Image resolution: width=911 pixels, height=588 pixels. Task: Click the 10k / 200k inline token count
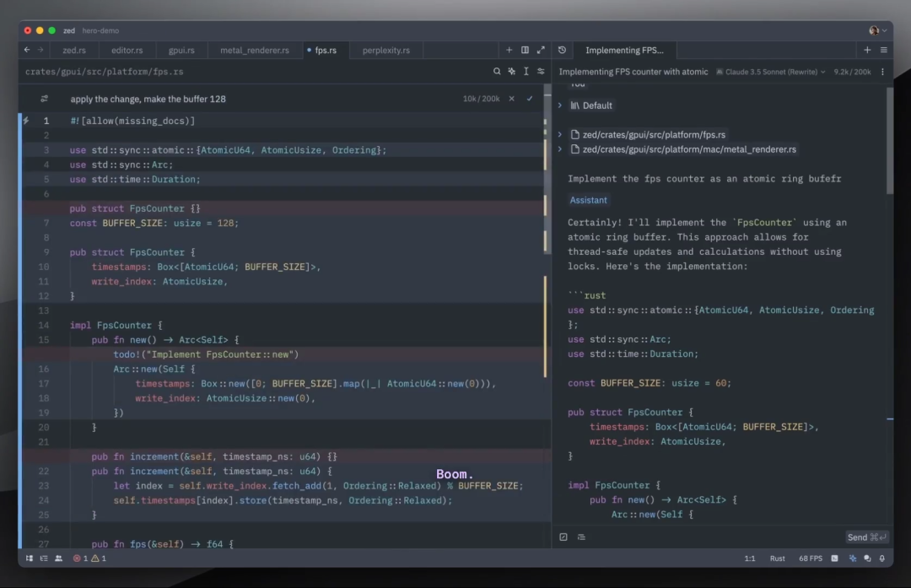pos(481,99)
